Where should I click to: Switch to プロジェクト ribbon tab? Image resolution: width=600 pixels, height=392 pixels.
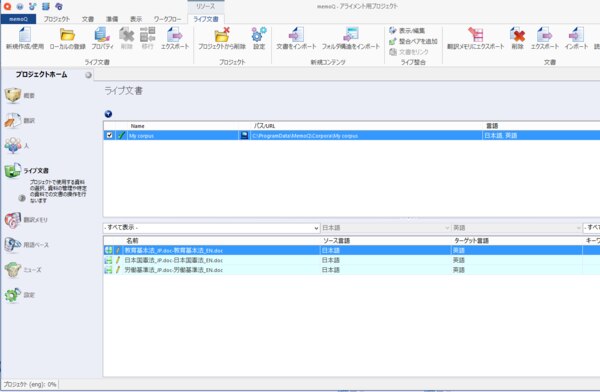coord(56,19)
